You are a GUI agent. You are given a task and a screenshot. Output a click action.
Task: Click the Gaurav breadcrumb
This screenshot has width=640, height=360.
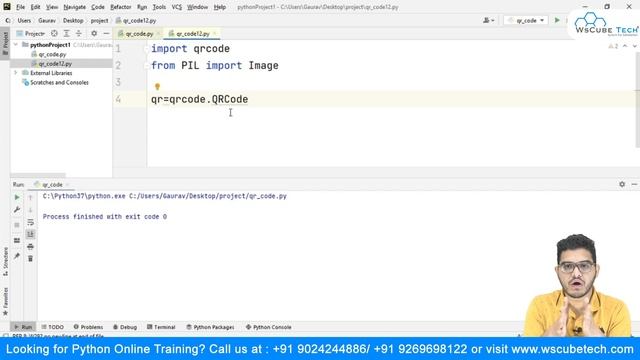47,20
